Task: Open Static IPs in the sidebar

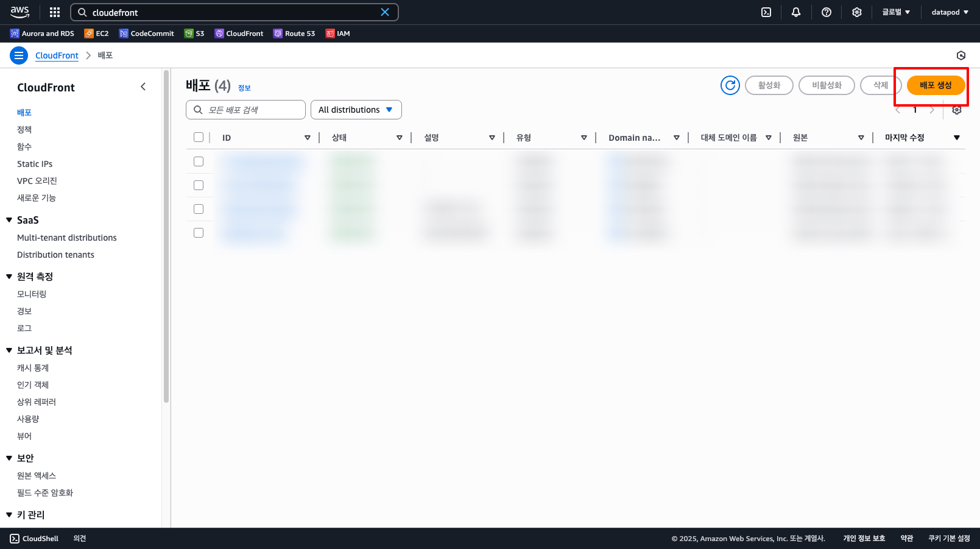Action: (x=35, y=164)
